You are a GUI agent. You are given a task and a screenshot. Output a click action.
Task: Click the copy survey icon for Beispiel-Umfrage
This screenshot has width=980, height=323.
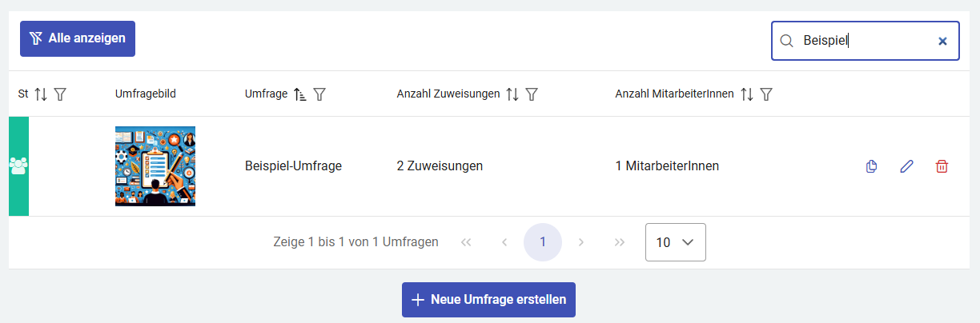pos(872,166)
